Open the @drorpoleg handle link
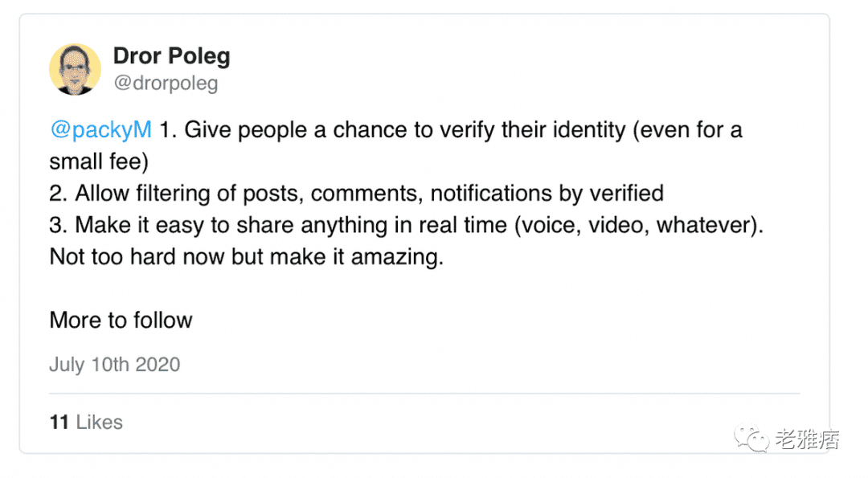Image resolution: width=868 pixels, height=478 pixels. coord(166,83)
